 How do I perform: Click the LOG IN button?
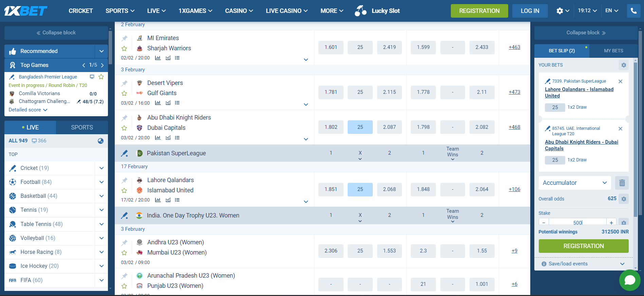pos(530,11)
